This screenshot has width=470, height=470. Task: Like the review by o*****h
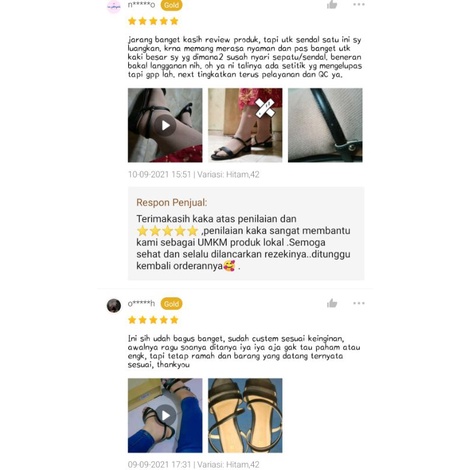(332, 303)
